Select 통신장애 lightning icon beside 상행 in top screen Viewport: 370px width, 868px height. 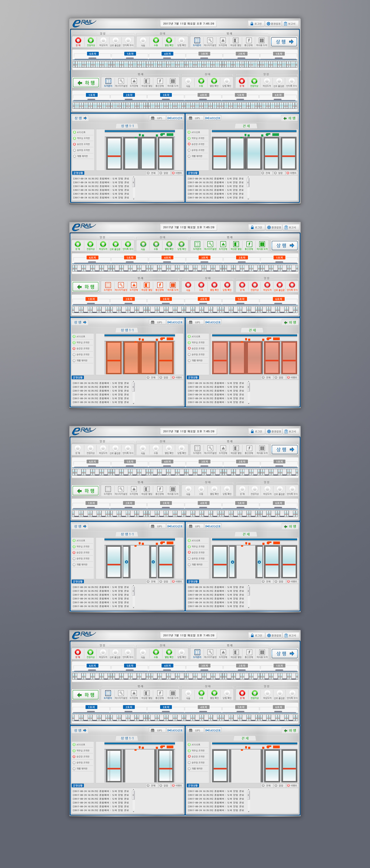coord(249,40)
